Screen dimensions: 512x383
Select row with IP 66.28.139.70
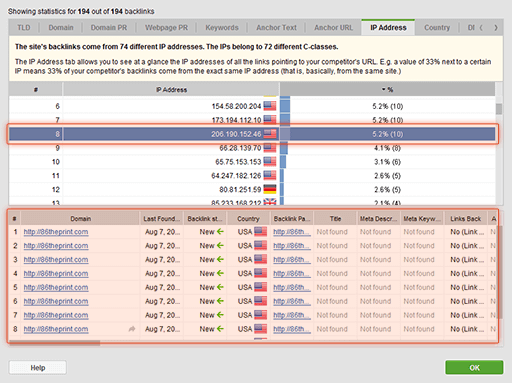coord(252,148)
